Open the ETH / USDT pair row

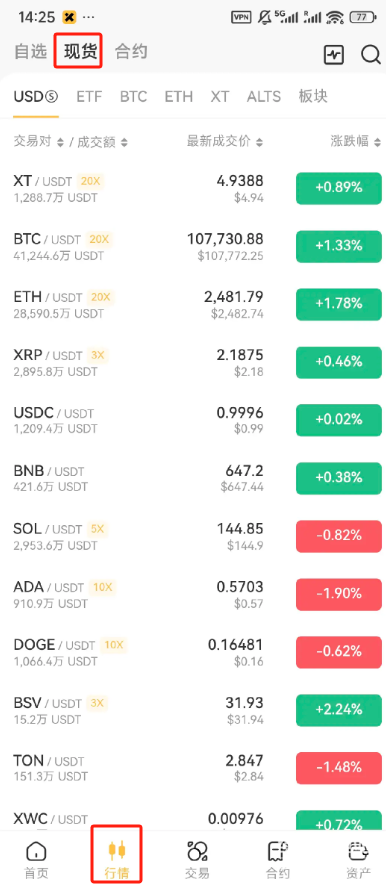click(x=193, y=304)
